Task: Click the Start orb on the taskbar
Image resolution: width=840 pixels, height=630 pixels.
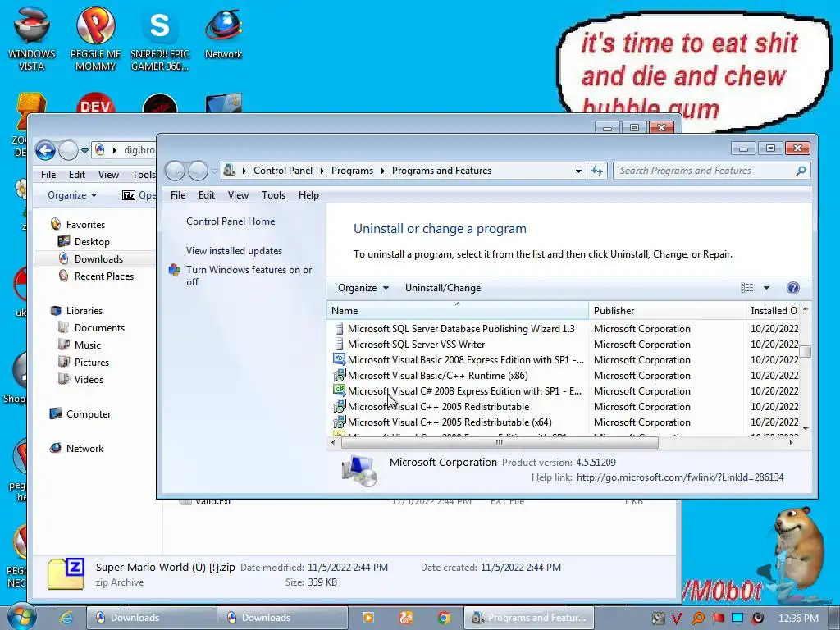Action: [x=21, y=617]
